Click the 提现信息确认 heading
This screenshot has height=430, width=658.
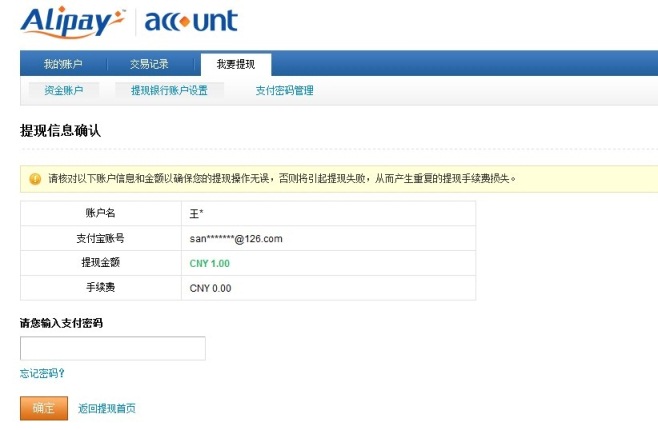pyautogui.click(x=60, y=131)
